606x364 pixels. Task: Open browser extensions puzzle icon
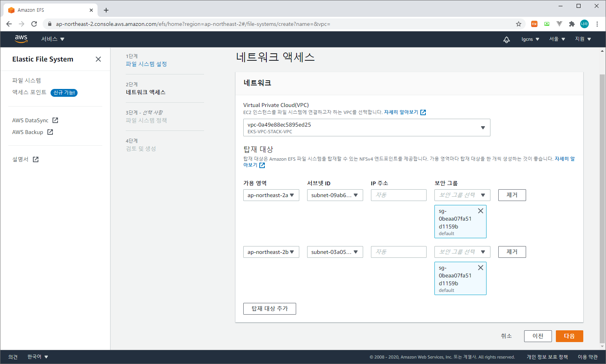click(x=572, y=24)
